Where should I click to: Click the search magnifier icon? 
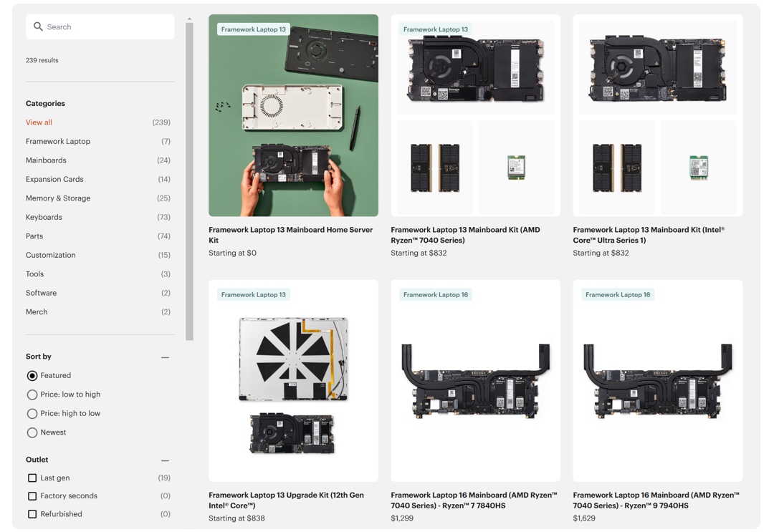[x=38, y=26]
